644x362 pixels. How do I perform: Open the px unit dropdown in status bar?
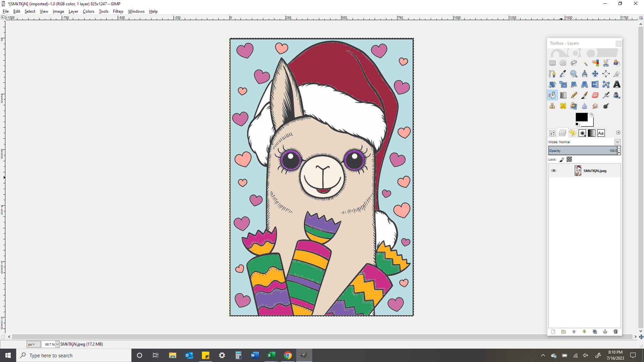34,344
